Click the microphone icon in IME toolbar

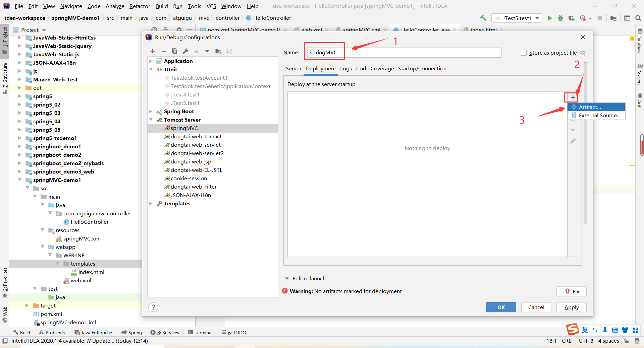pos(605,330)
